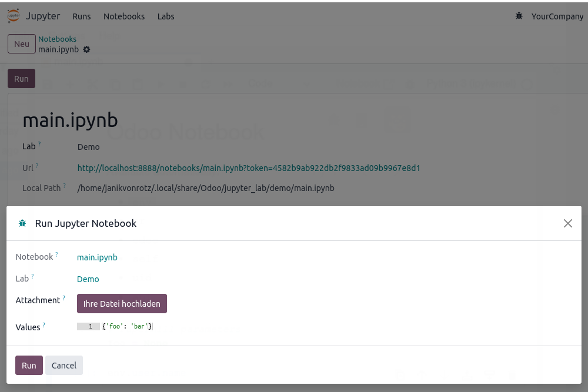Screen dimensions: 588x392
Task: Open the Labs menu
Action: point(166,16)
